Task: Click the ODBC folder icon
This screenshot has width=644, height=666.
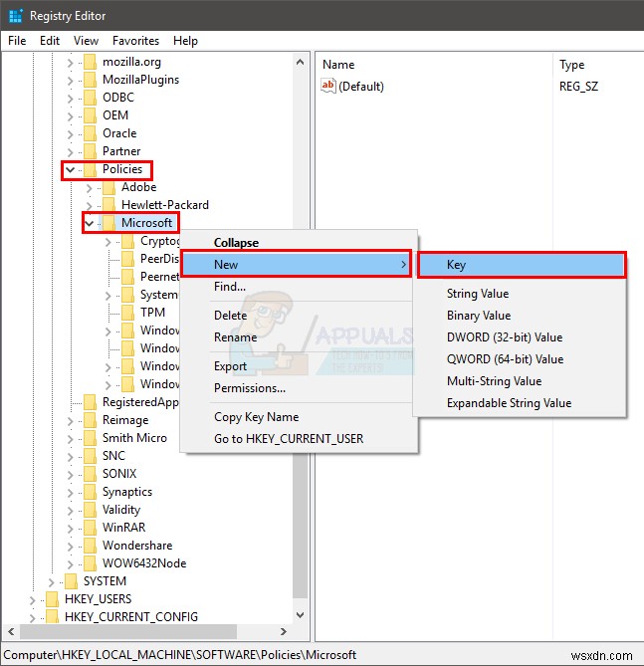Action: 90,98
